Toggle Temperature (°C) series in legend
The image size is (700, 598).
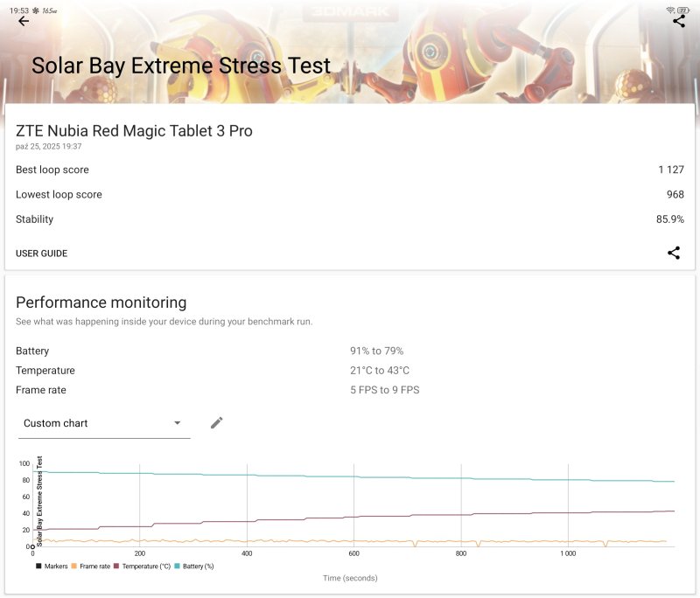(x=142, y=567)
